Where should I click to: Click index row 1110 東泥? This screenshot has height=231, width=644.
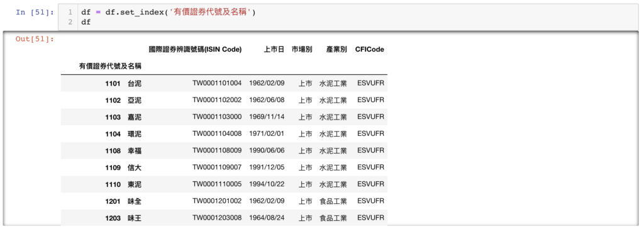(123, 184)
